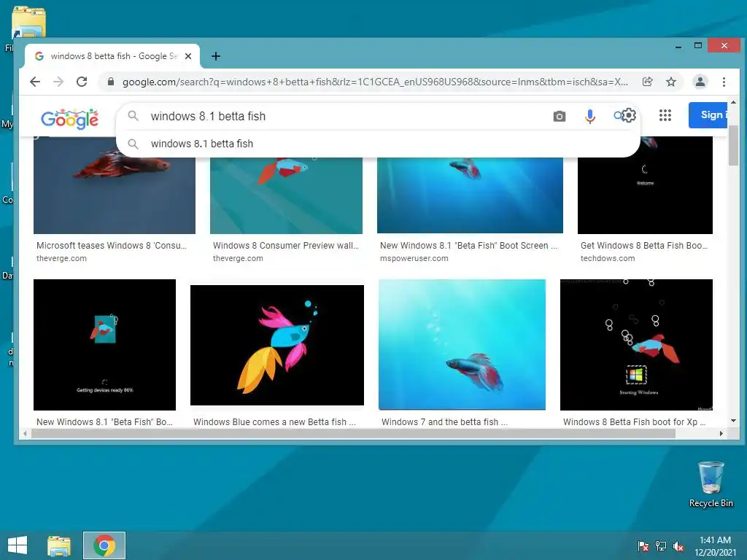The height and width of the screenshot is (560, 747).
Task: Click theverge.com under Consumer Preview result
Action: pos(238,259)
